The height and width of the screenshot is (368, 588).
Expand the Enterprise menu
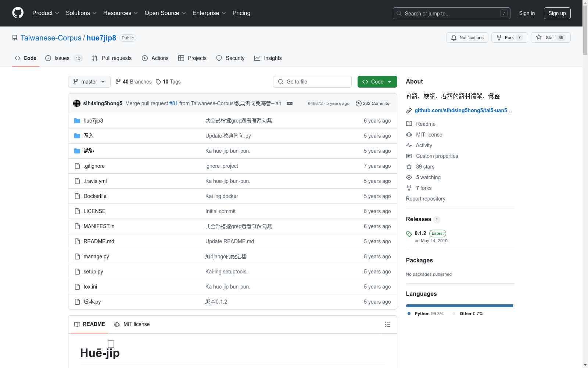(209, 13)
